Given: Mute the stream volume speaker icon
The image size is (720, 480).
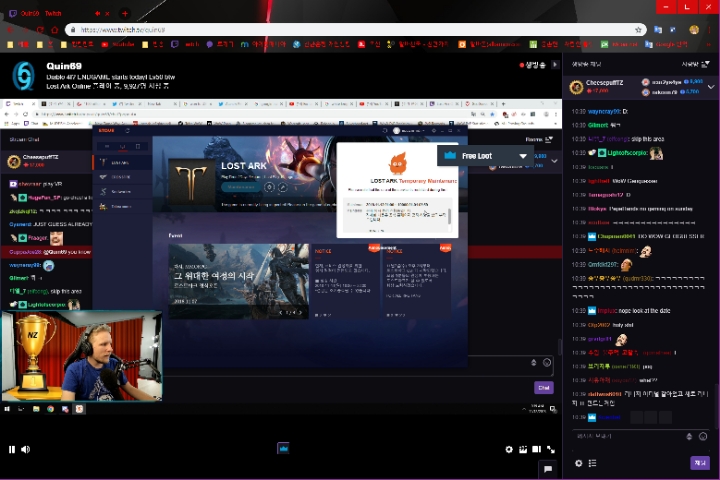Looking at the screenshot, I should pos(26,449).
